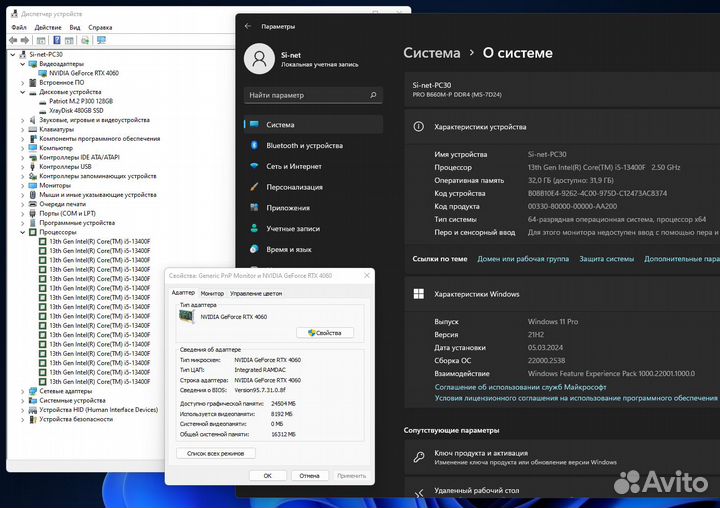Image resolution: width=720 pixels, height=508 pixels.
Task: Open Bluetooth и устройства in Settings sidebar
Action: click(x=313, y=146)
